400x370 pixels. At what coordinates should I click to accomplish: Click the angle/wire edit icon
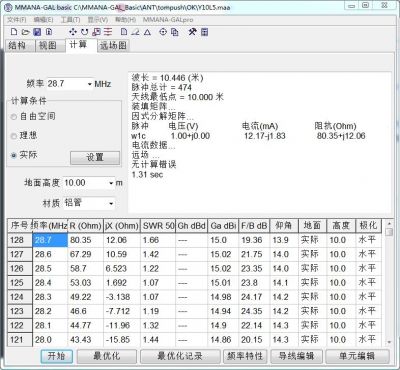tap(135, 32)
